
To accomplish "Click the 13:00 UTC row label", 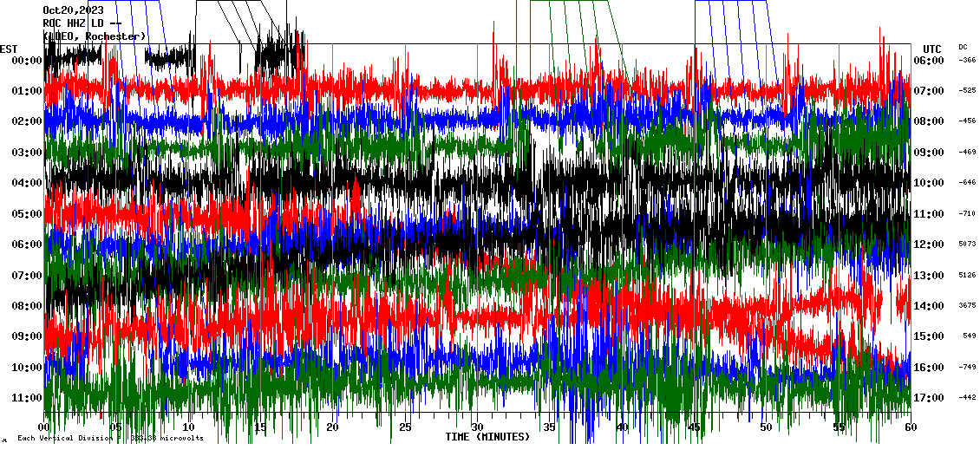I will 929,275.
